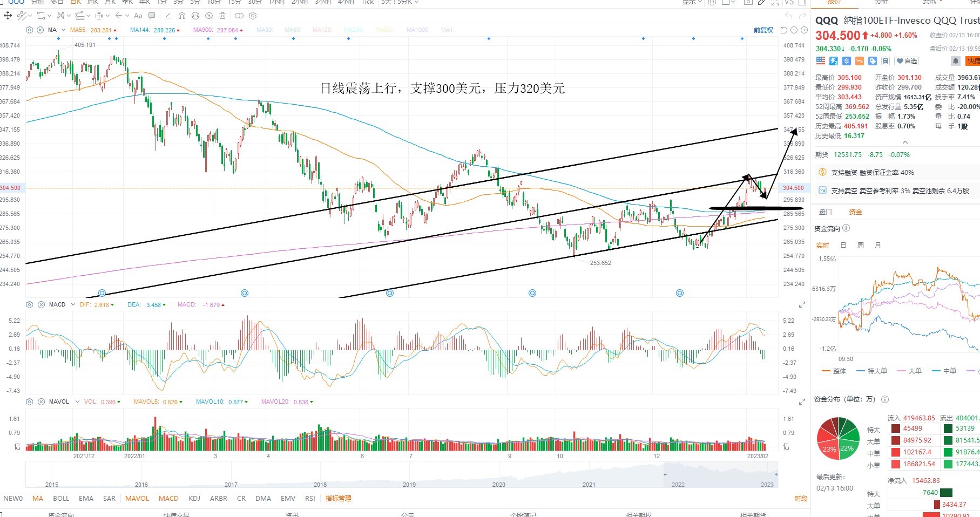Toggle MA144 line visibility

[x=155, y=30]
